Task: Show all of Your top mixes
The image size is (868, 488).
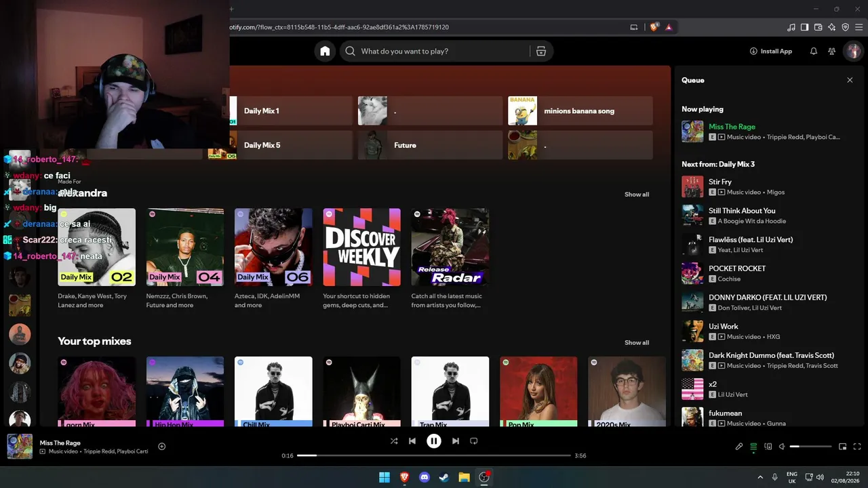Action: click(637, 343)
